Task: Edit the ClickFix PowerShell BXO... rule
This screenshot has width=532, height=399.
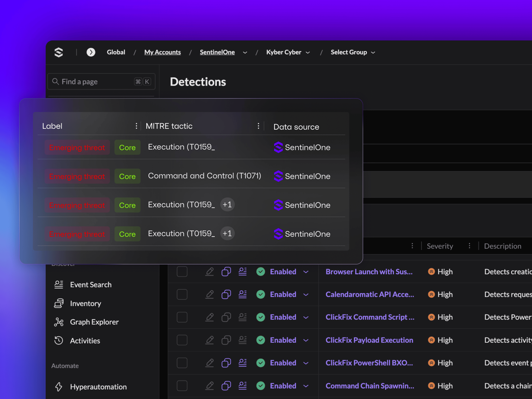Action: [x=209, y=363]
